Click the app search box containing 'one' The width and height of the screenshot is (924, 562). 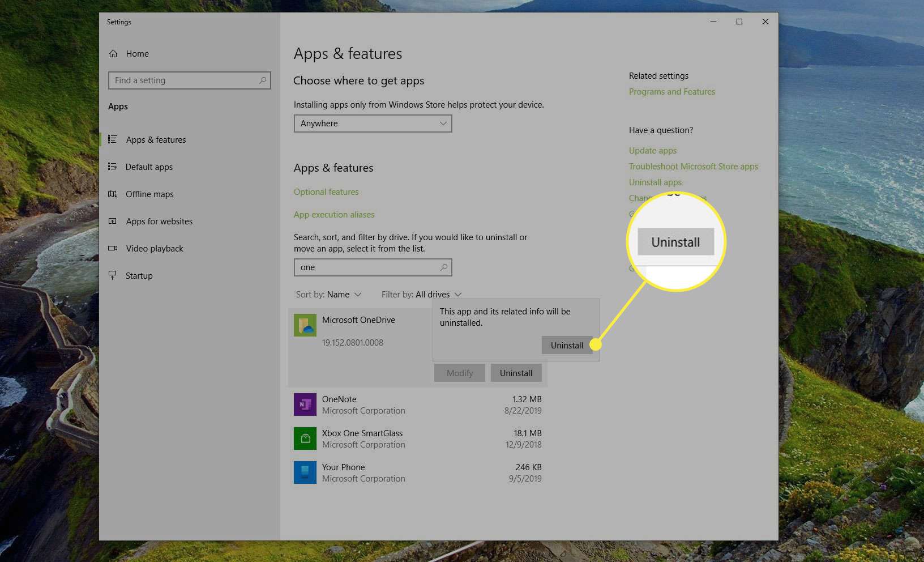(373, 267)
